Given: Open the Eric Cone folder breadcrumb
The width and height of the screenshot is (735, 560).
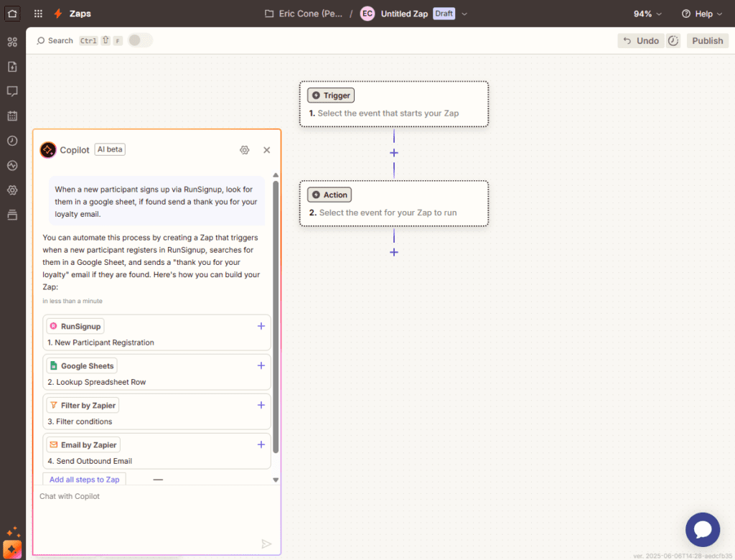Looking at the screenshot, I should point(304,14).
